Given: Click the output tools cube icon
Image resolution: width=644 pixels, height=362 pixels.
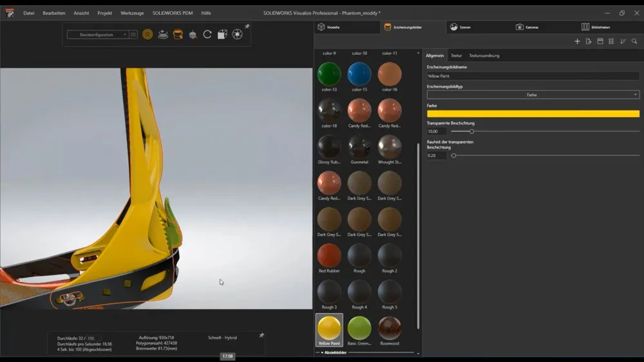Looking at the screenshot, I should click(222, 35).
